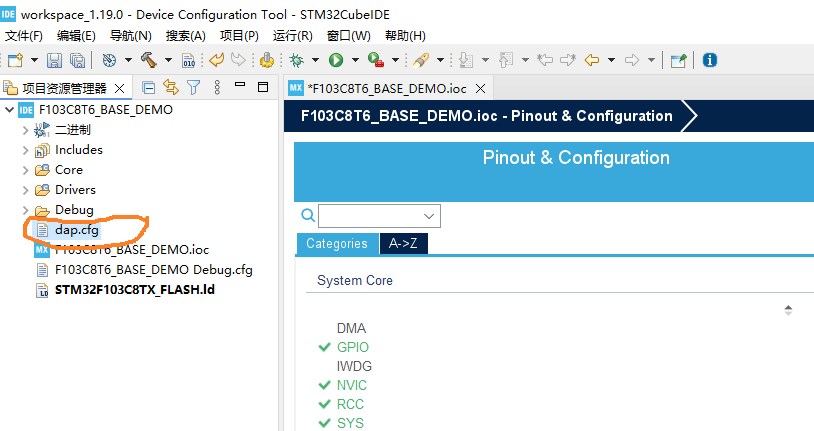Select DMA under System Core
Image resolution: width=814 pixels, height=431 pixels.
[351, 328]
